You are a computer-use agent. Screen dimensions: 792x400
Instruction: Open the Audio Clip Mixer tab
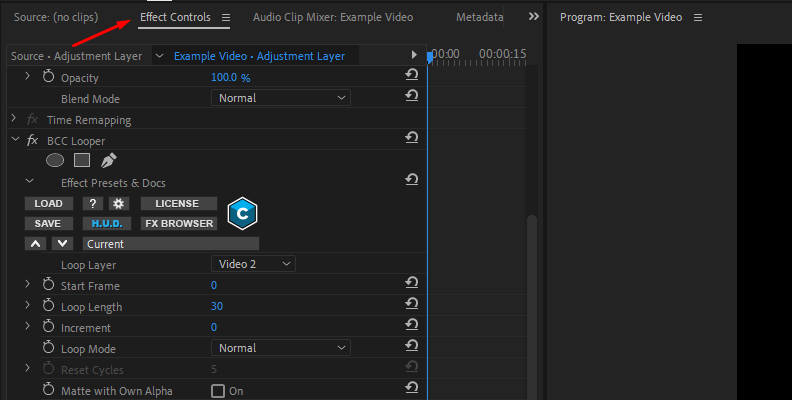333,18
